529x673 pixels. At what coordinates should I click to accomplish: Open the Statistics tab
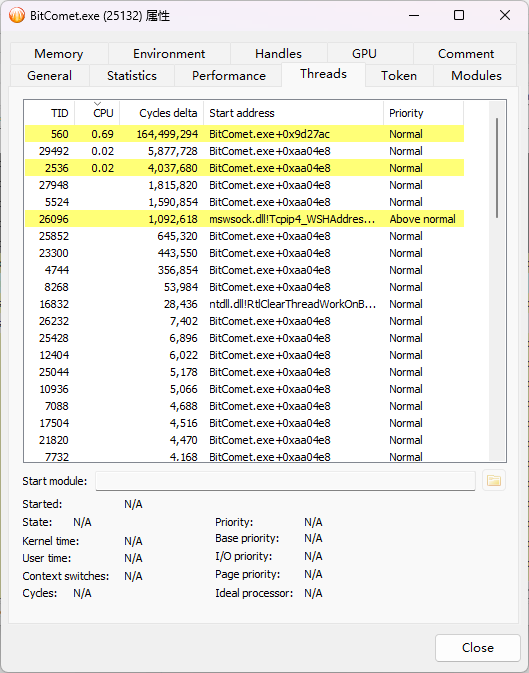coord(132,76)
